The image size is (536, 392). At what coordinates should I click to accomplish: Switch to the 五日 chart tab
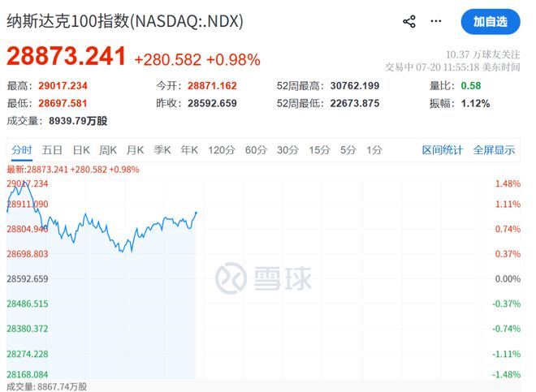[52, 150]
